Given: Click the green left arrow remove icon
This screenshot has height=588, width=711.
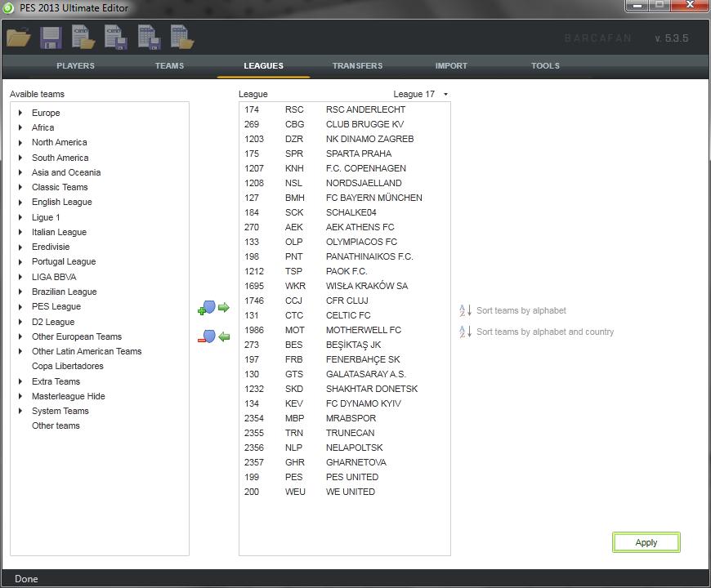Looking at the screenshot, I should pyautogui.click(x=224, y=336).
